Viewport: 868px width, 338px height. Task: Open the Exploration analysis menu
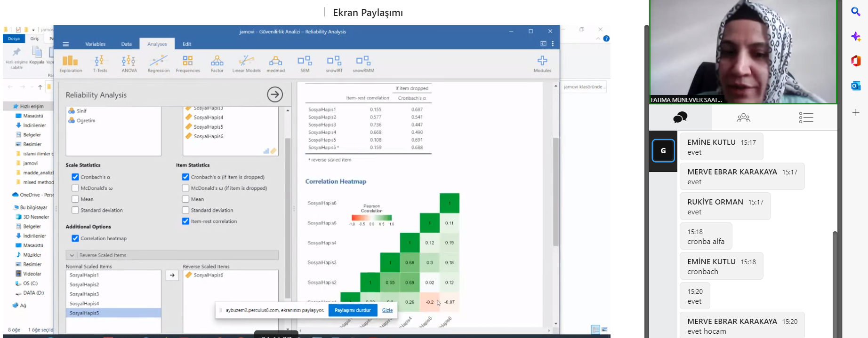[71, 63]
